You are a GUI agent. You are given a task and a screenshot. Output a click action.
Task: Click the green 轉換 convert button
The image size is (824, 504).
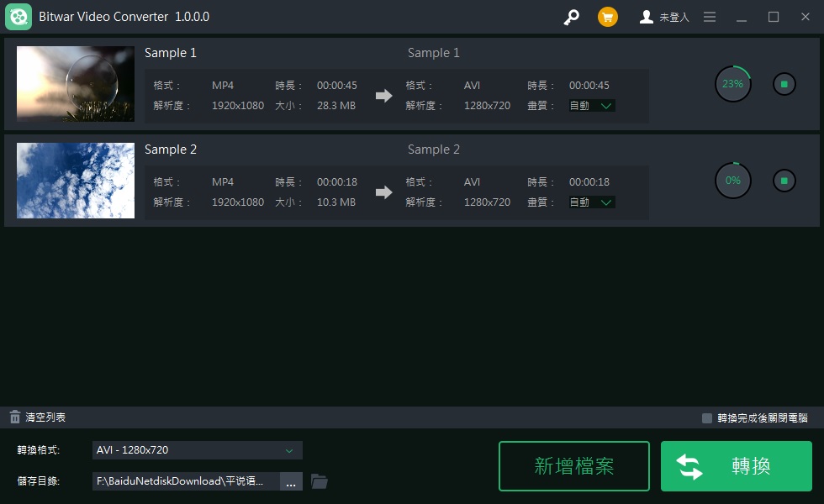point(737,466)
